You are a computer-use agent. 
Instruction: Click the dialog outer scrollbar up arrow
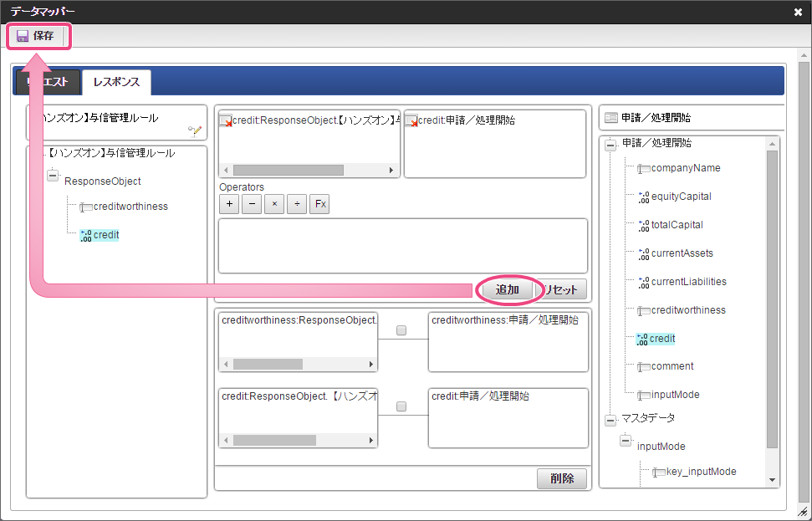(804, 55)
